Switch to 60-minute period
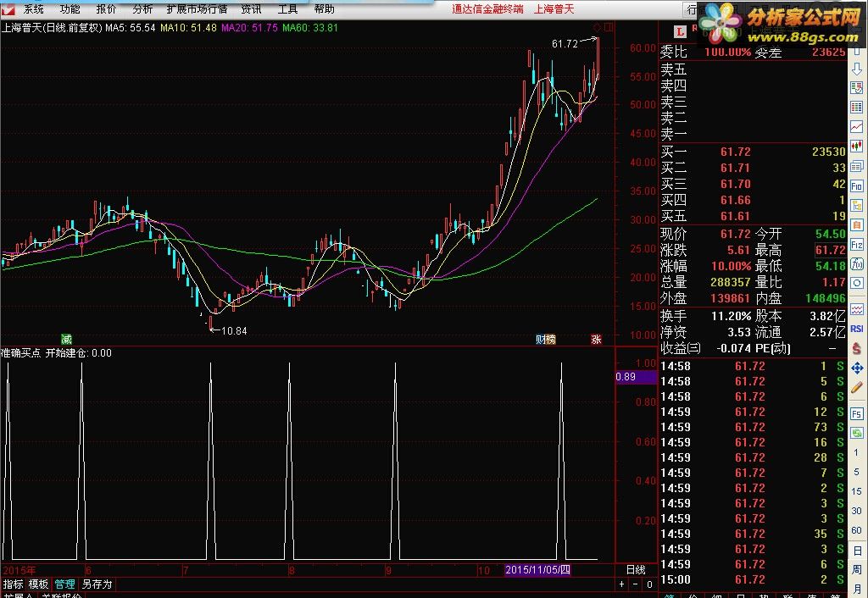Image resolution: width=868 pixels, height=598 pixels. coord(856,530)
